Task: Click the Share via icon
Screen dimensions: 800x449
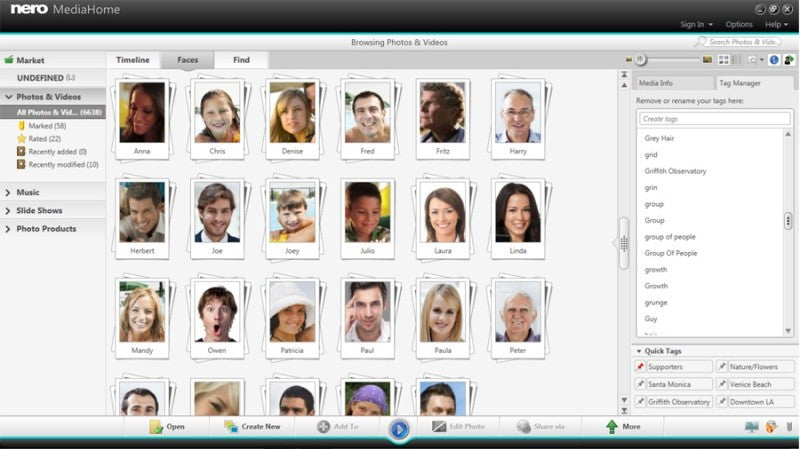Action: [523, 427]
